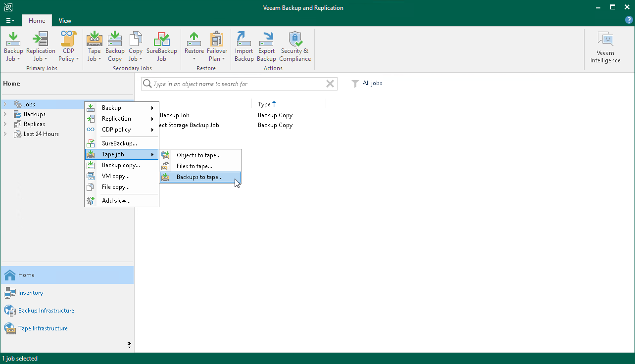The image size is (635, 364).
Task: Choose VM copy... in context menu
Action: click(122, 176)
